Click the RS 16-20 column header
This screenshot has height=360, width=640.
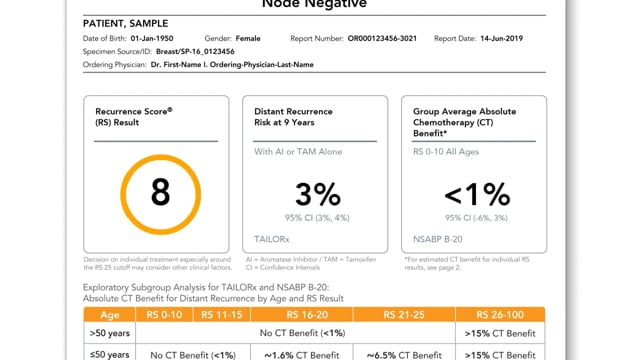(x=302, y=315)
